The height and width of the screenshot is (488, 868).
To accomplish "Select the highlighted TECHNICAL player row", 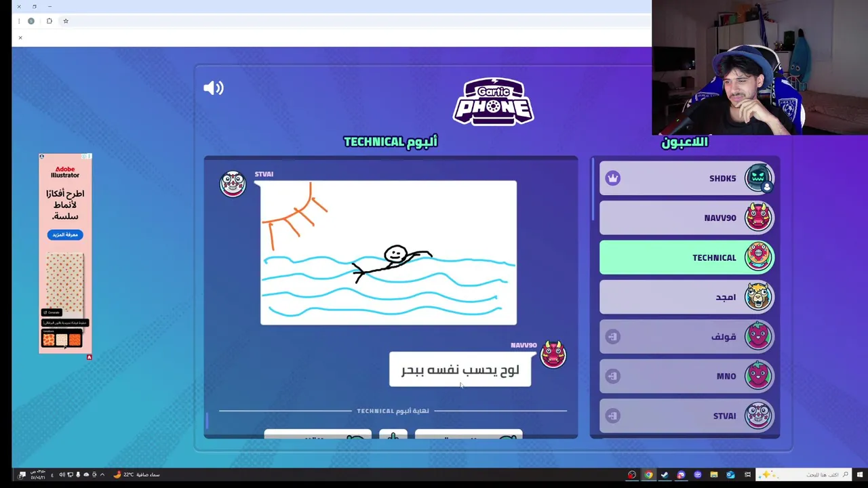I will (x=686, y=258).
